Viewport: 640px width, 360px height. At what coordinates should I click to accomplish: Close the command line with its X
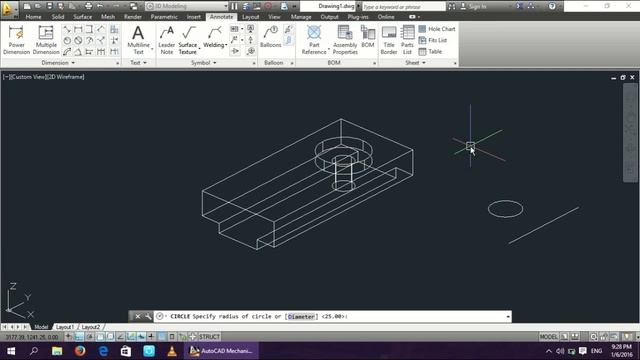pos(138,316)
